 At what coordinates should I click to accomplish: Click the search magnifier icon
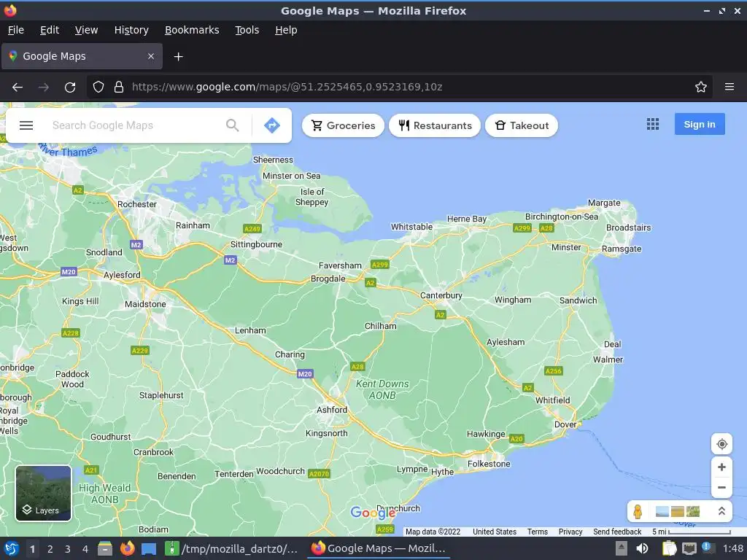pos(233,125)
